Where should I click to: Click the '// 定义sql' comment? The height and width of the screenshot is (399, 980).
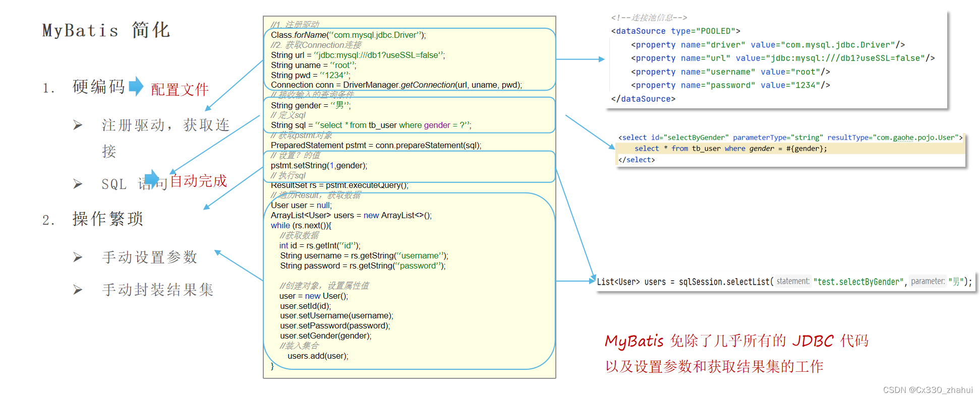click(288, 115)
